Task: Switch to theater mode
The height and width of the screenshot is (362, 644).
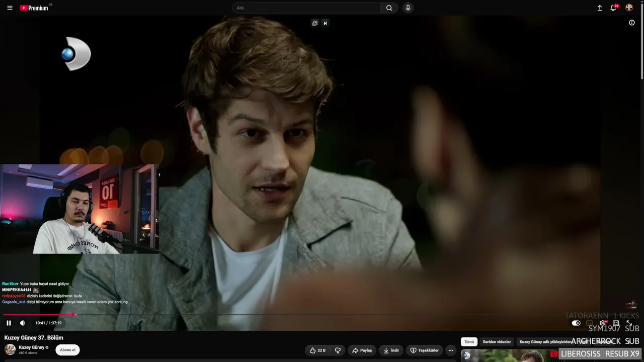Action: [616, 323]
